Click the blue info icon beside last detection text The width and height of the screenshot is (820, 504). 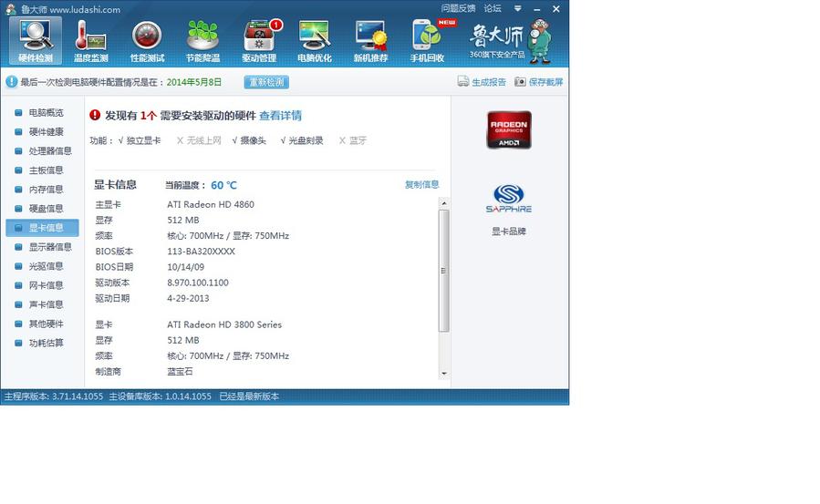point(12,81)
